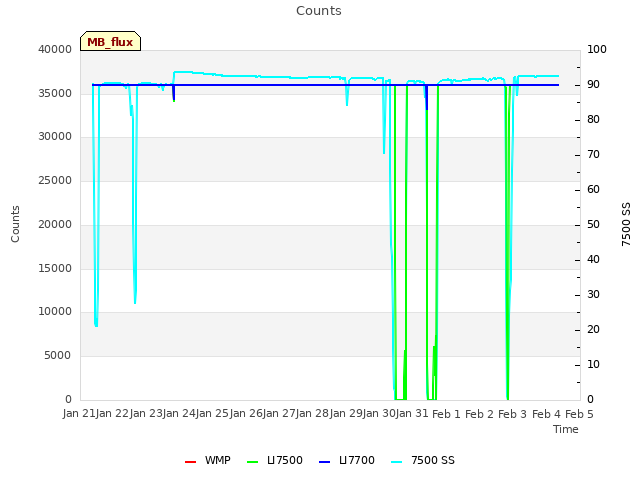Viewport: 640px width, 480px height.
Task: Click the Counts chart title
Action: coord(319,11)
